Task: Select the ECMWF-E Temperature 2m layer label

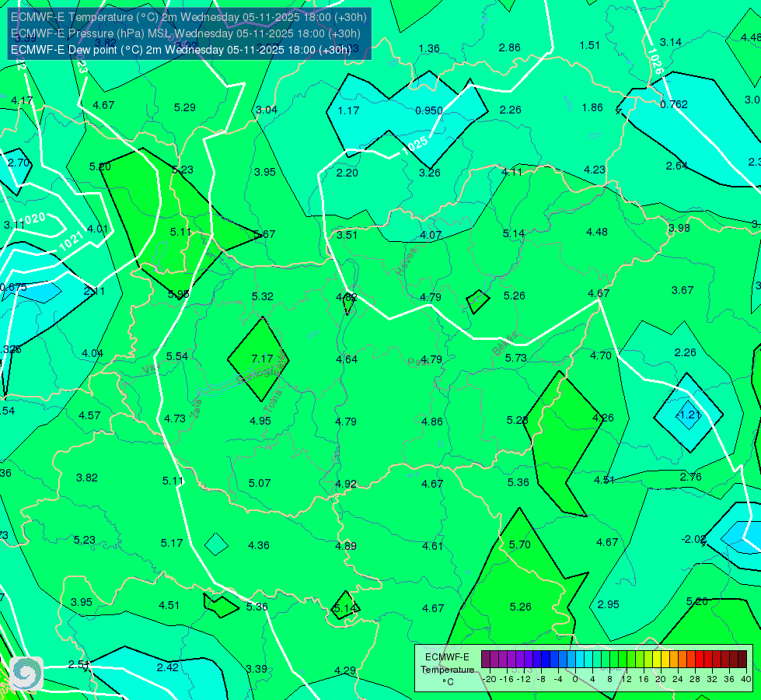Action: click(x=189, y=17)
